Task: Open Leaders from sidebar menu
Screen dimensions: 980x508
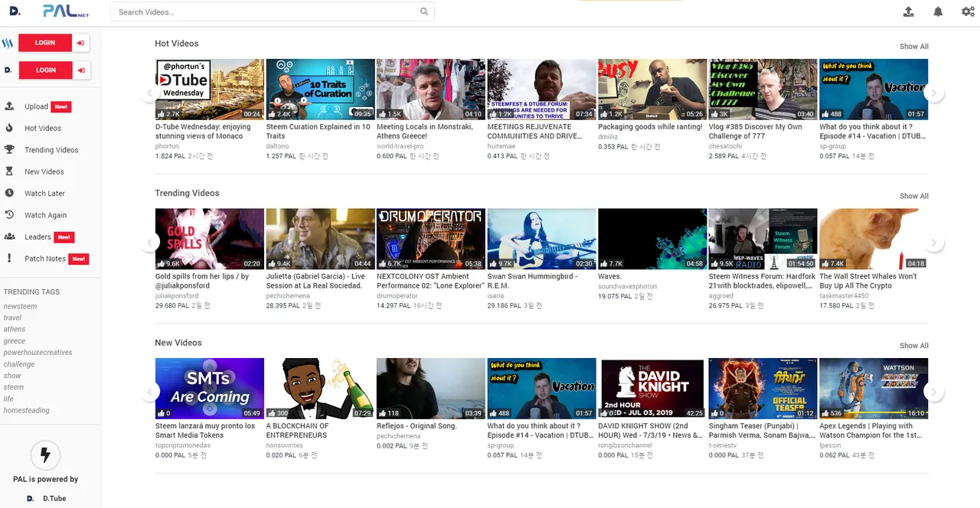Action: coord(38,237)
